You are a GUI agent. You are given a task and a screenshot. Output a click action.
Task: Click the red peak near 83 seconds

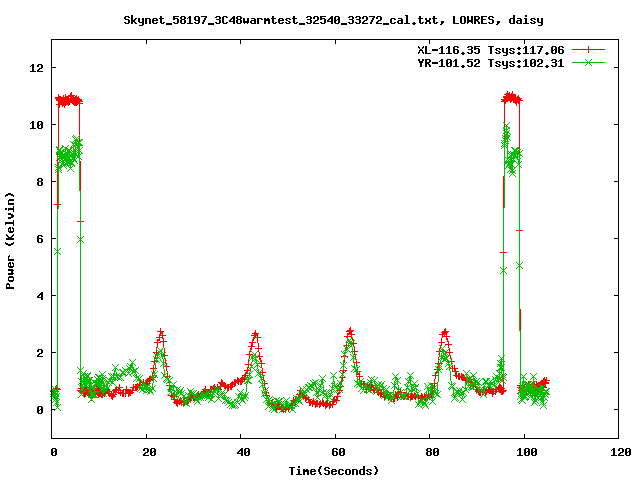coord(444,333)
